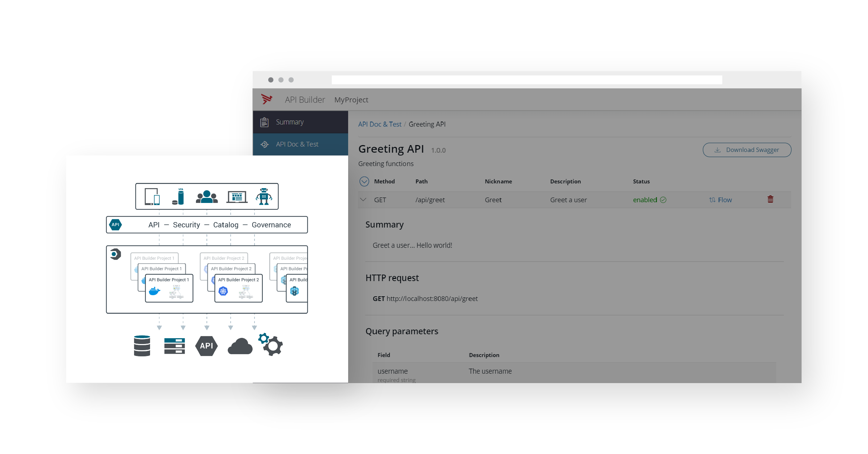Viewport: 868px width, 454px height.
Task: Click the first dark browser window dot
Action: (x=271, y=80)
